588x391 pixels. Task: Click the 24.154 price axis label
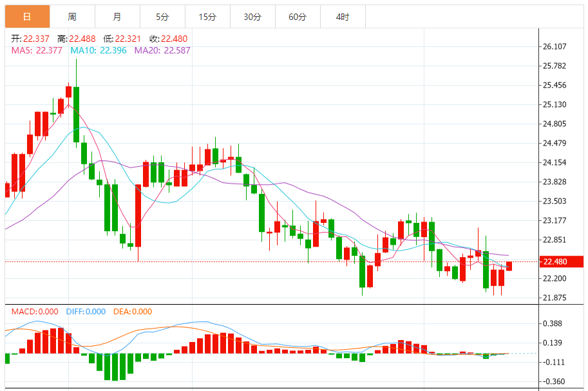(x=555, y=162)
